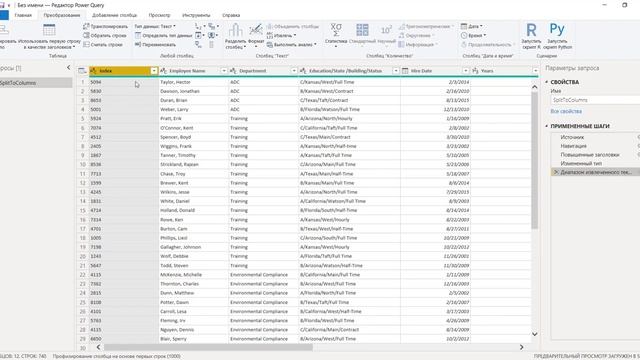Collapse the queries pane with the chevron
640x360 pixels.
point(69,68)
